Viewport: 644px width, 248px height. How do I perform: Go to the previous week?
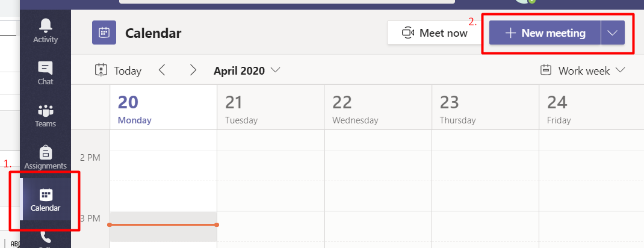(162, 70)
